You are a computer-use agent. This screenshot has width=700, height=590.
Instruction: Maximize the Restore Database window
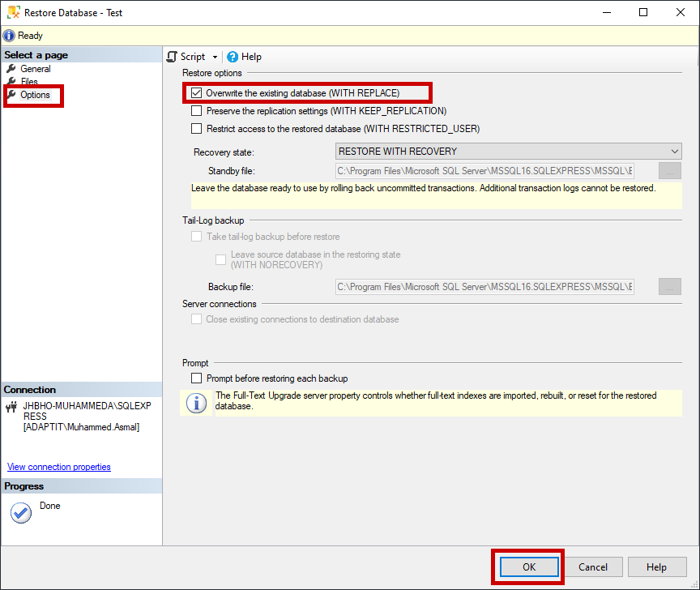(x=643, y=12)
